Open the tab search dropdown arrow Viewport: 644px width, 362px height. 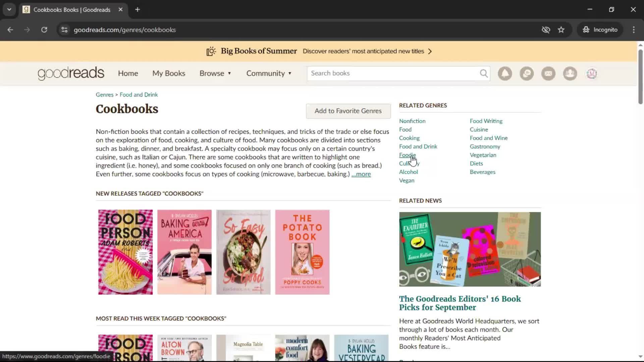point(9,10)
